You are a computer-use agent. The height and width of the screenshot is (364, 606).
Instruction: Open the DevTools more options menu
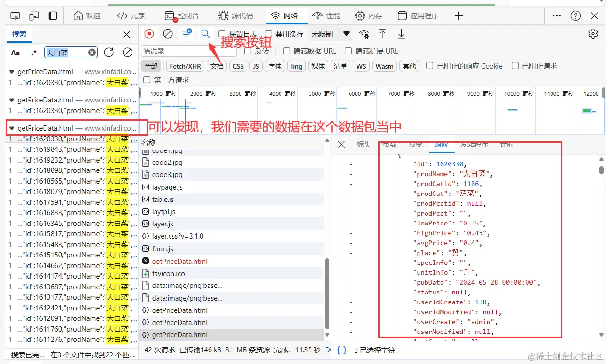557,16
